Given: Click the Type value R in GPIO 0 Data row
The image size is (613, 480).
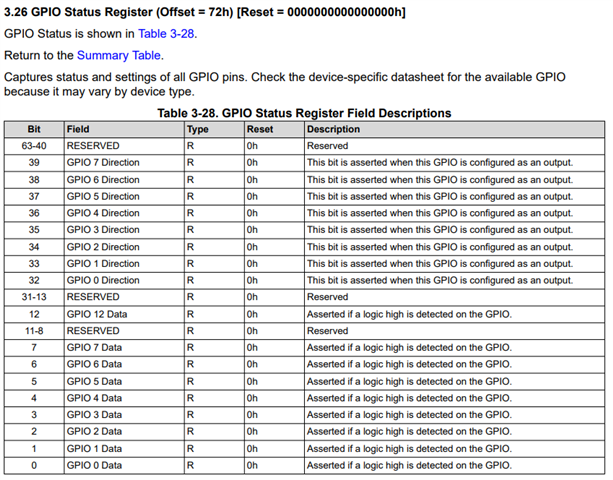Looking at the screenshot, I should click(x=190, y=466).
